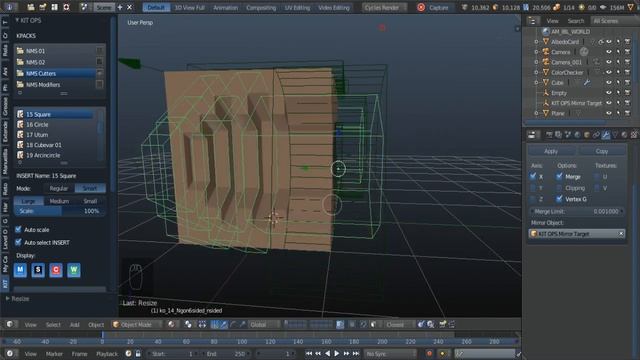Expand the AlbedoCard tree item
Screen dimensions: 640x360
tap(536, 42)
